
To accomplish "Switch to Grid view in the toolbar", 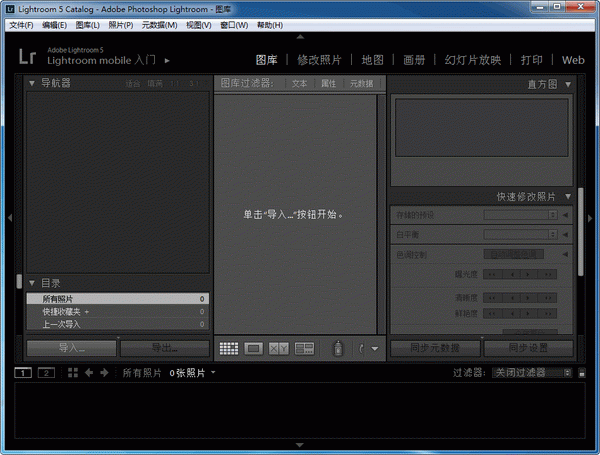I will pyautogui.click(x=229, y=348).
